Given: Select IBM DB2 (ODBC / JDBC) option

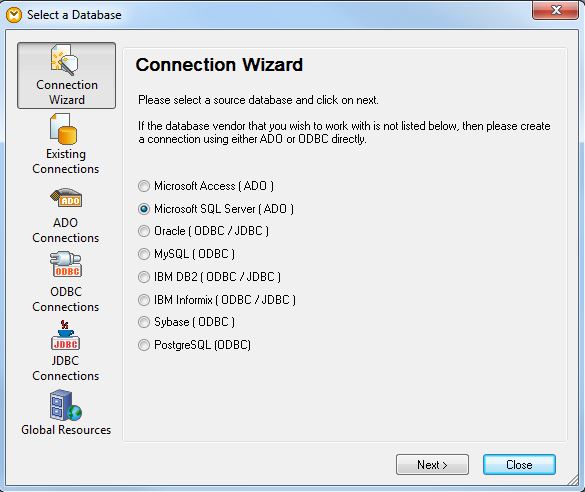Looking at the screenshot, I should (144, 277).
